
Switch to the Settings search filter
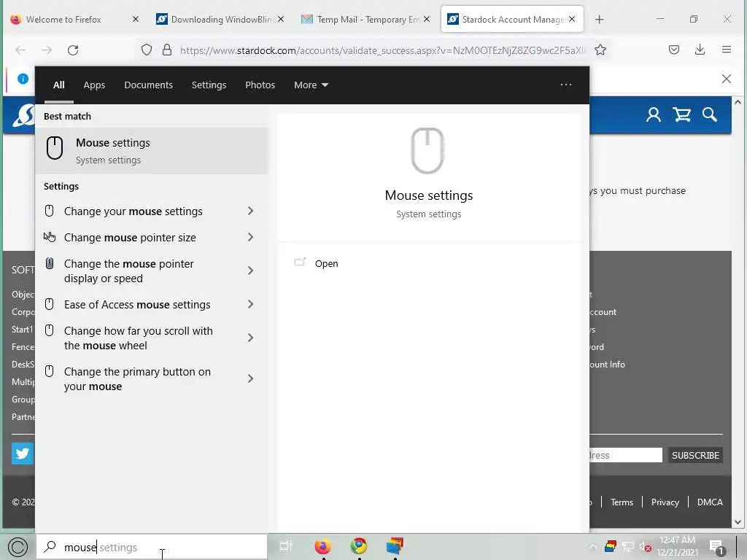[209, 85]
